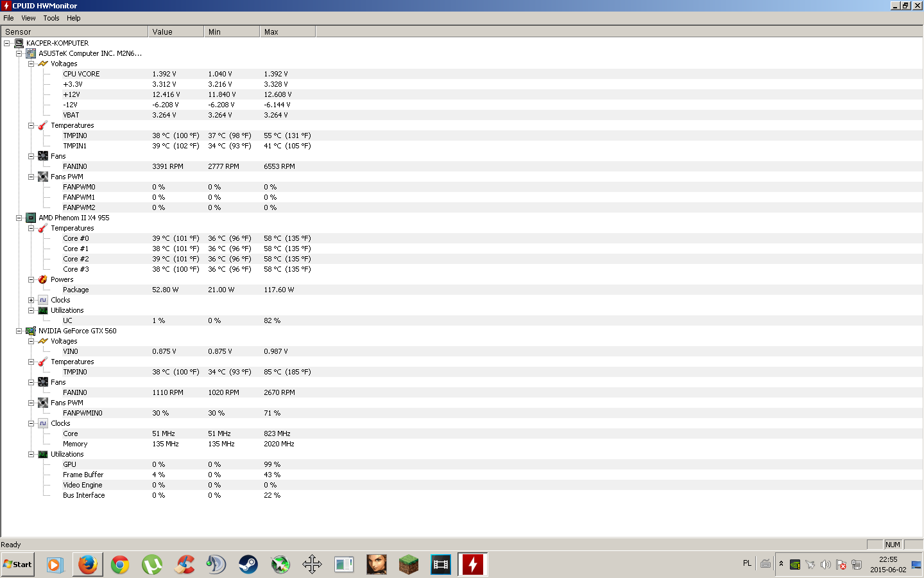Collapse the Temperatures group under AMD Phenom
Viewport: 924px width, 578px height.
tap(31, 228)
